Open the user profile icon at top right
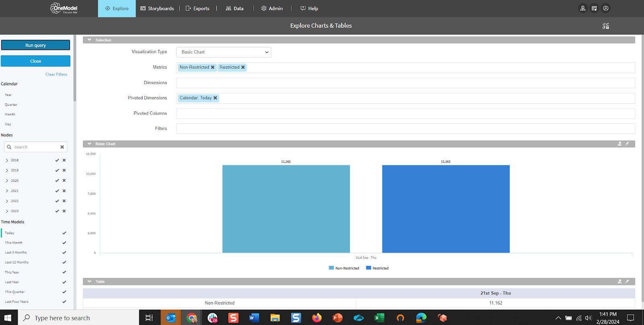The image size is (644, 325). coord(606,8)
